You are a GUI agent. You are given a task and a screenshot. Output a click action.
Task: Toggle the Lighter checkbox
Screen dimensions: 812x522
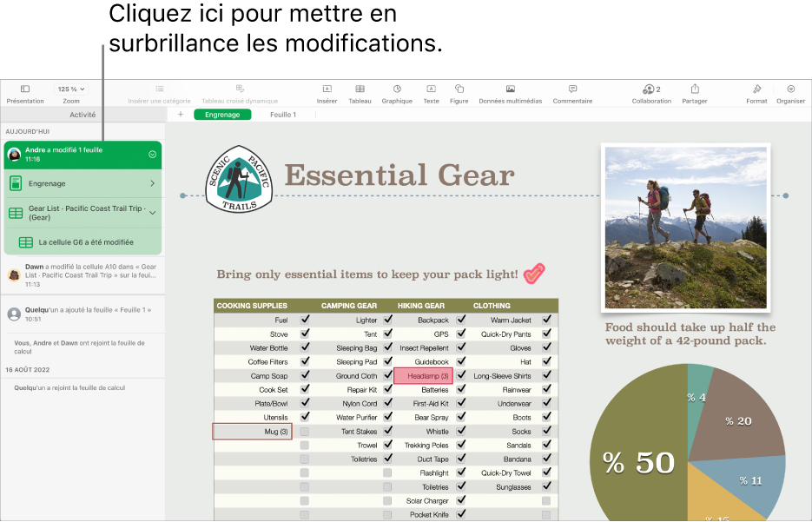tap(387, 320)
